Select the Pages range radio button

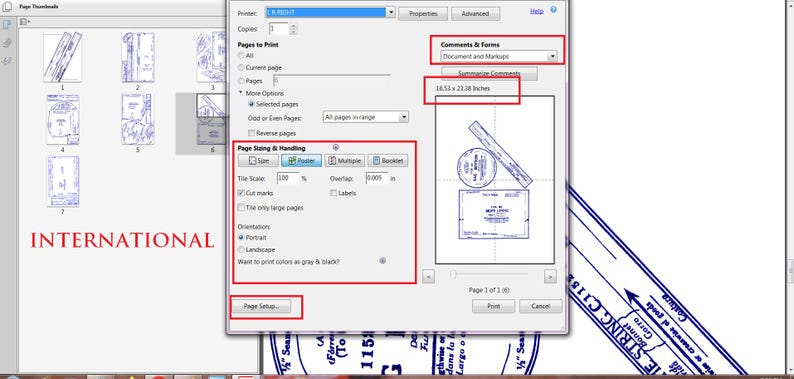tap(242, 81)
